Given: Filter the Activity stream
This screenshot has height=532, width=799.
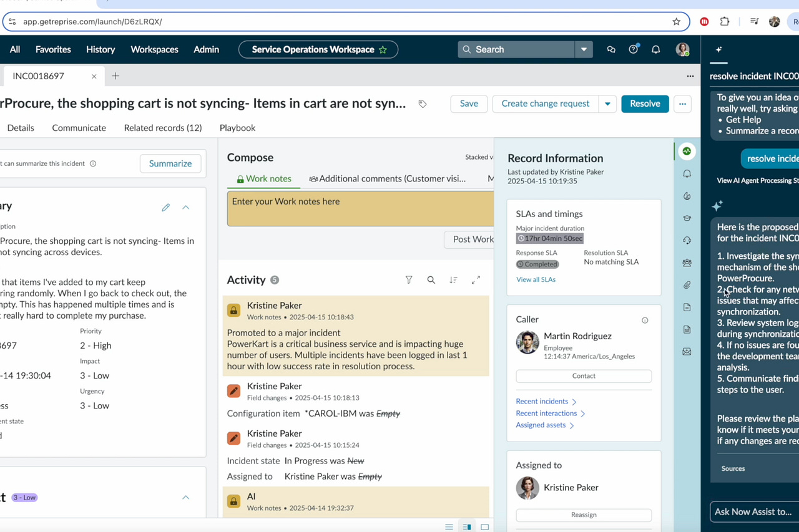Looking at the screenshot, I should click(409, 280).
